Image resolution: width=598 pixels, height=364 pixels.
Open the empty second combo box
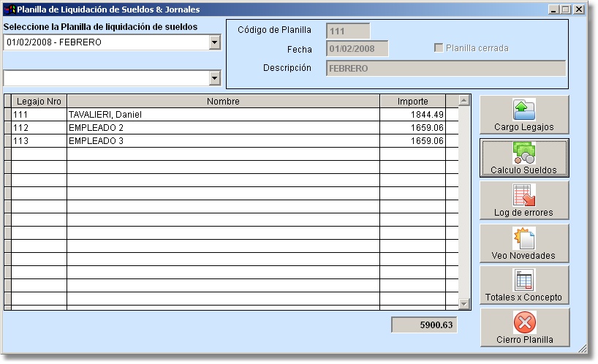point(214,77)
